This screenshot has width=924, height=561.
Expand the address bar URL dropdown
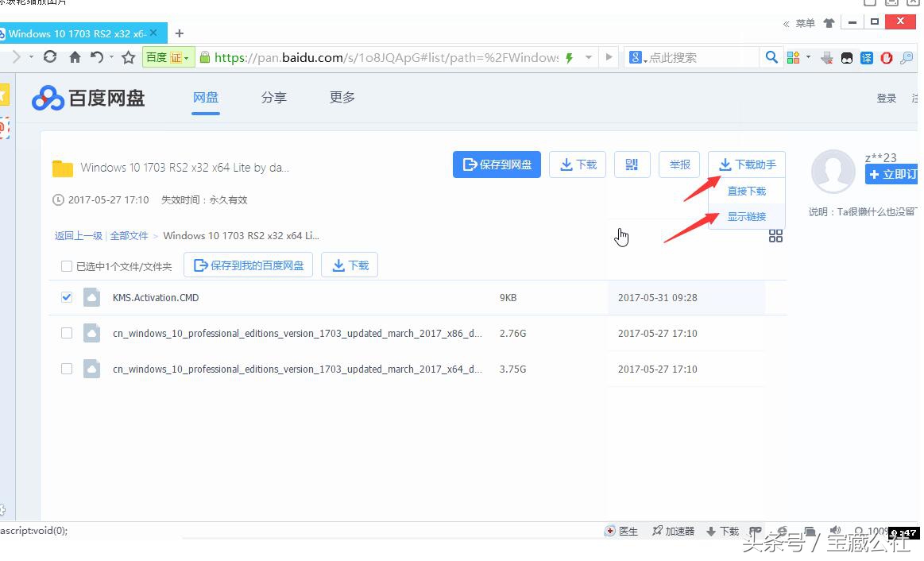click(589, 57)
